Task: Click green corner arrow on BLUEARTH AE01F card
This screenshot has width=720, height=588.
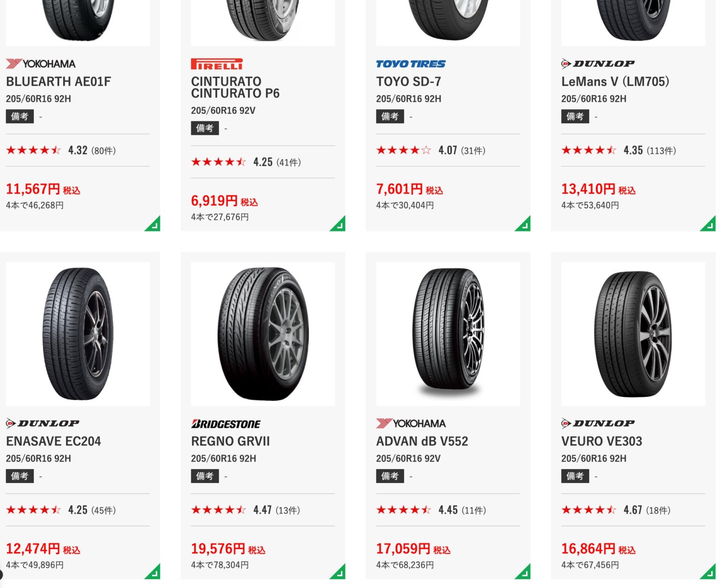Action: pyautogui.click(x=154, y=225)
